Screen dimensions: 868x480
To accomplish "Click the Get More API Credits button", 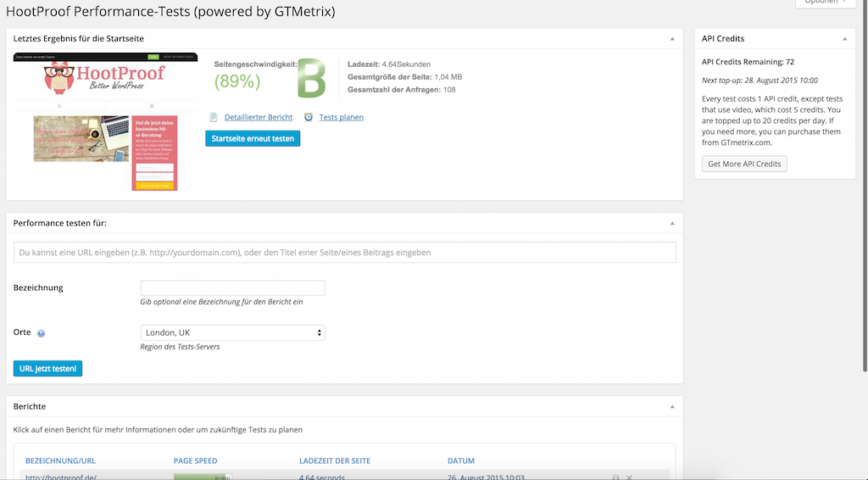I will click(x=744, y=164).
